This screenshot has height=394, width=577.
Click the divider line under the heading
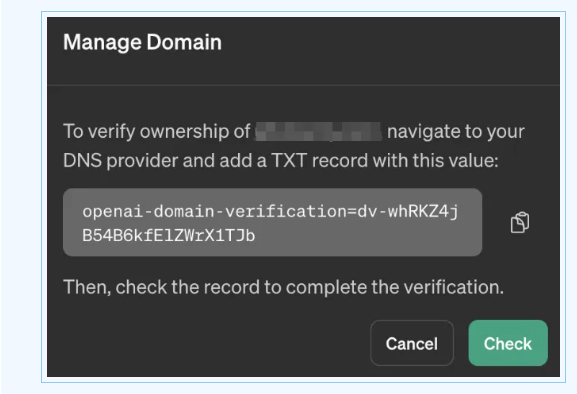[303, 85]
